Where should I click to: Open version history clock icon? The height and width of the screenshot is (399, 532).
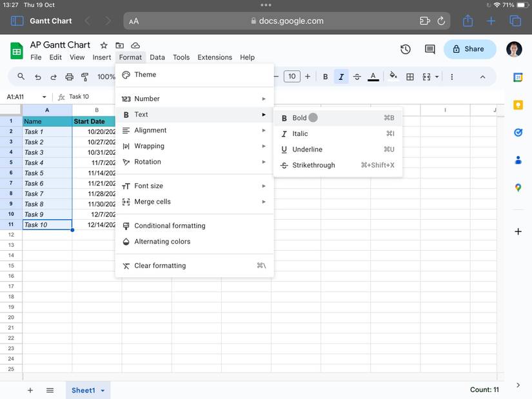click(405, 49)
